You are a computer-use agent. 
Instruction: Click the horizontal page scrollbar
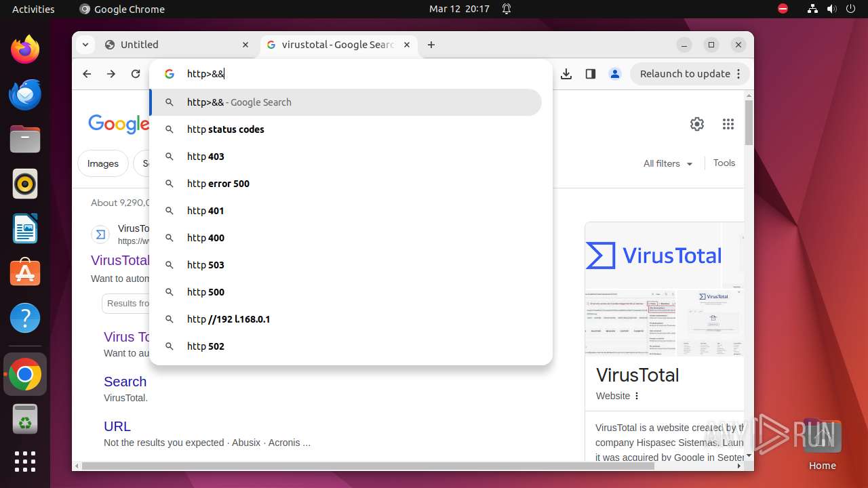pyautogui.click(x=368, y=466)
